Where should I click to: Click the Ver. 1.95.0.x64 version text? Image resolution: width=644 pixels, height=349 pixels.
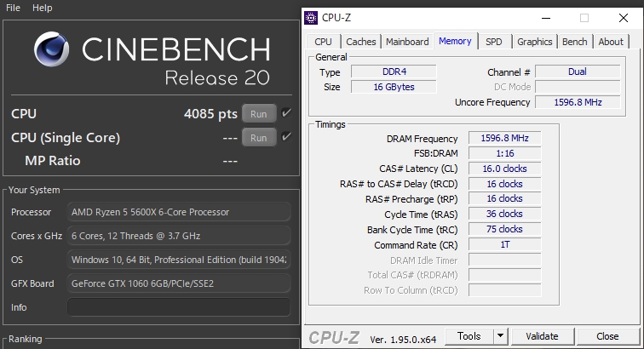(x=403, y=340)
